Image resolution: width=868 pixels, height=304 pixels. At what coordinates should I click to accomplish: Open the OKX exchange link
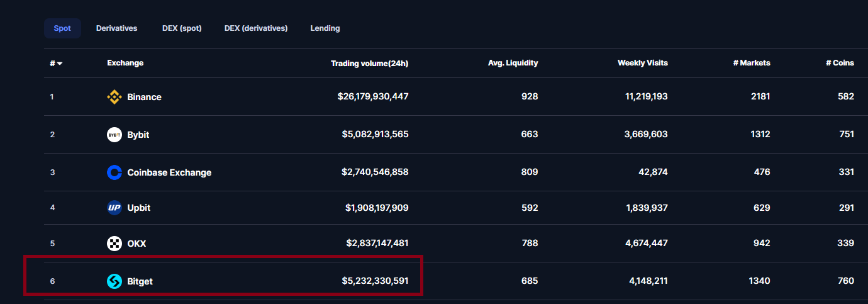pyautogui.click(x=136, y=244)
